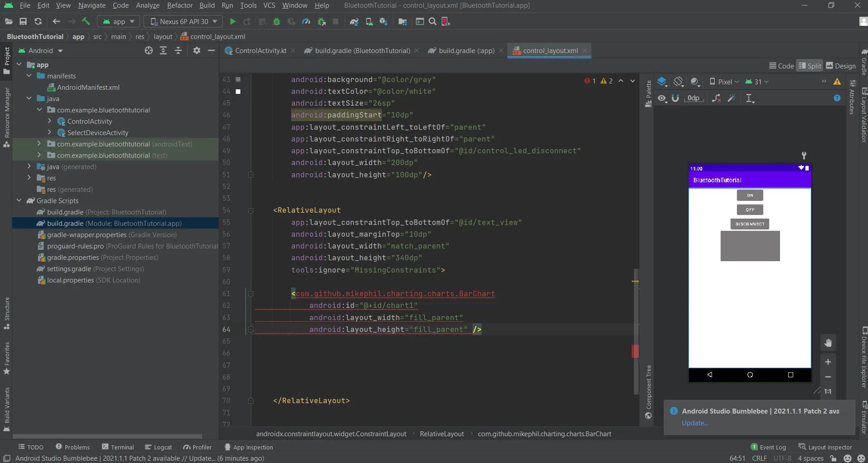Click the Update link in notification
Screen dimensions: 868x463
(x=694, y=423)
